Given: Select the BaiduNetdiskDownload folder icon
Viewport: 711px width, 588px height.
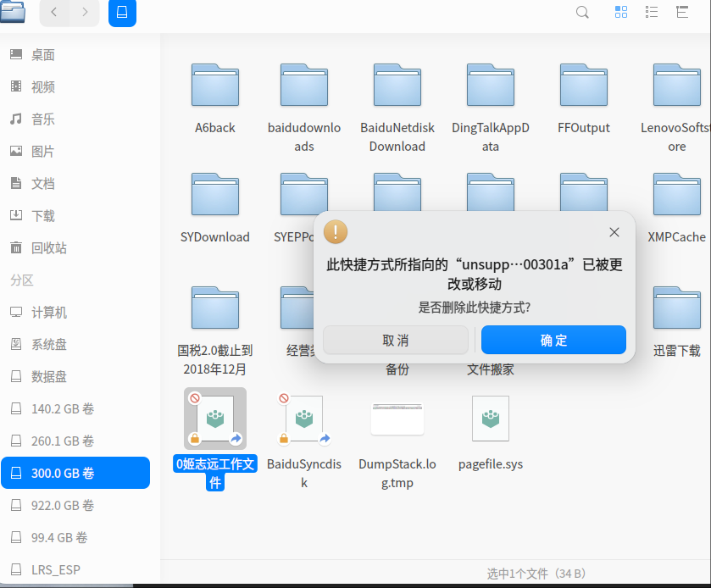Looking at the screenshot, I should coord(397,86).
